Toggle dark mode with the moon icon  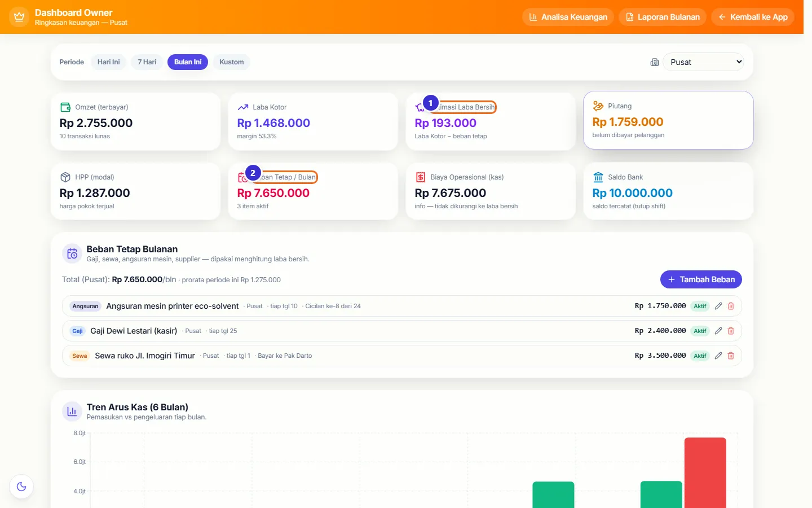click(x=21, y=487)
